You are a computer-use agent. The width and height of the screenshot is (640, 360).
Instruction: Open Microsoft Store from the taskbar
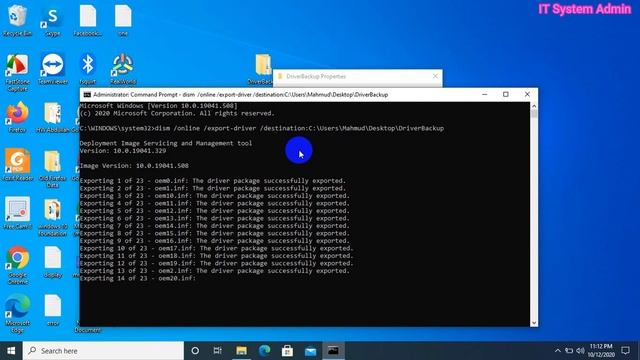(287, 351)
